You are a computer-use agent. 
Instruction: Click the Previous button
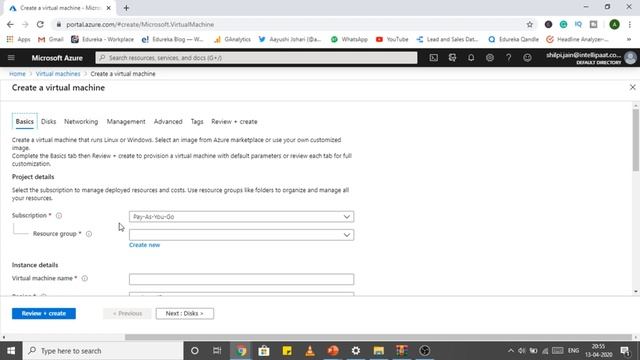pyautogui.click(x=127, y=313)
